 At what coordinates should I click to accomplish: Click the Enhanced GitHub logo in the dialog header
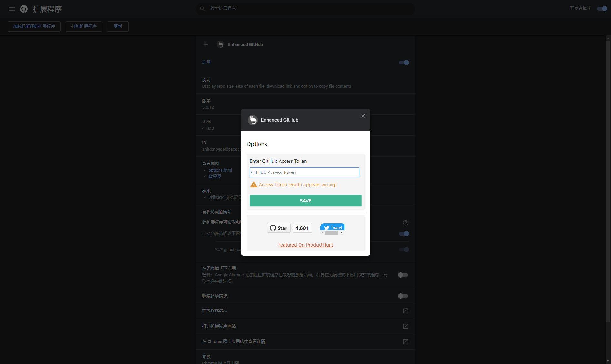pos(252,120)
